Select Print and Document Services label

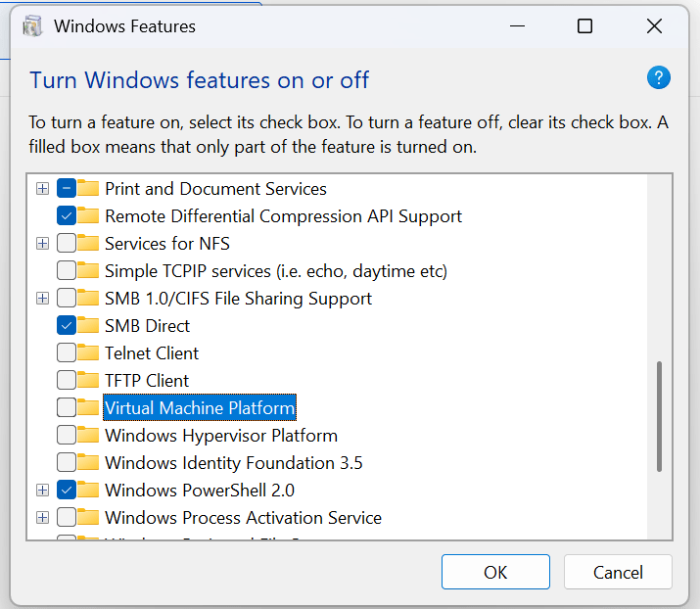pos(215,189)
